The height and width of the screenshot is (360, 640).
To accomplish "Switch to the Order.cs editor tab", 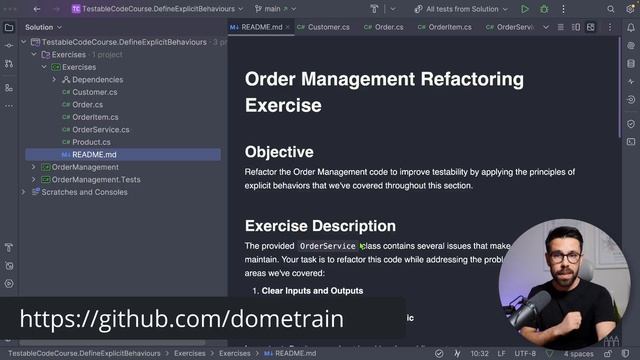I will 383,27.
